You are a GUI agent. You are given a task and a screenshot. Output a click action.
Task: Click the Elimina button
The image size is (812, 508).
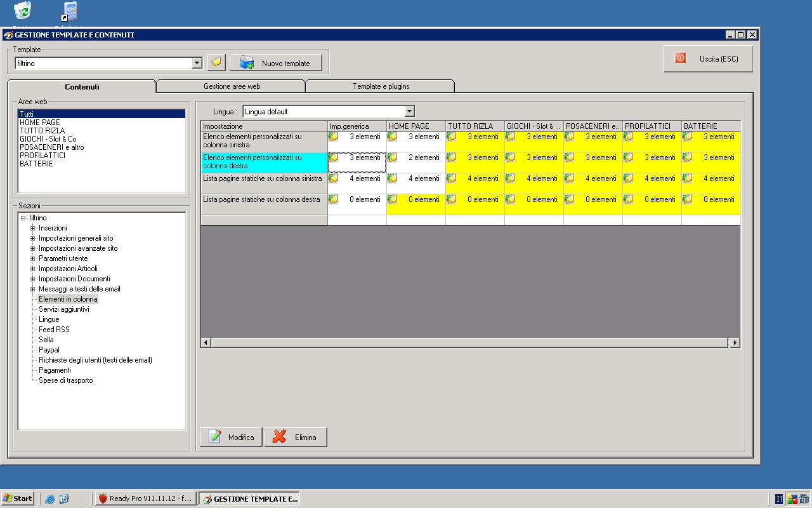click(x=296, y=437)
